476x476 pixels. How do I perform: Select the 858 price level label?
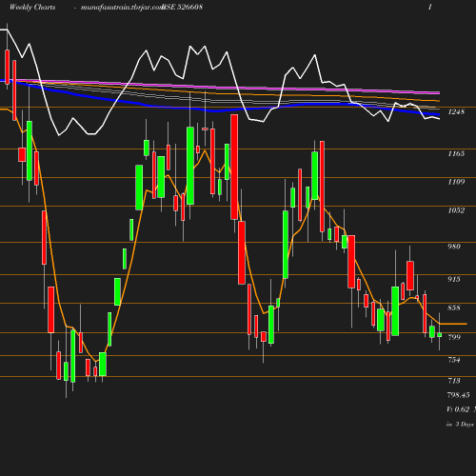click(x=454, y=307)
